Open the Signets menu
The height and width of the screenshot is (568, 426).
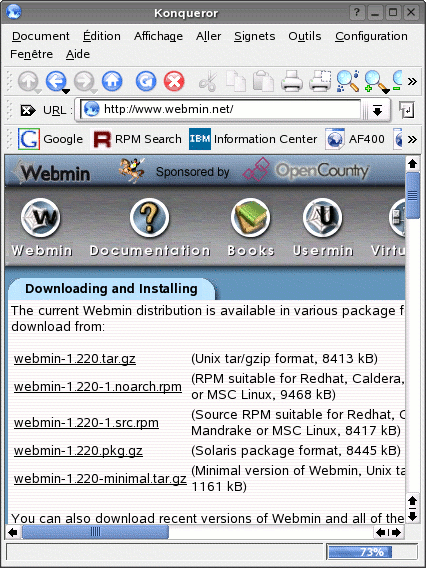pos(255,36)
